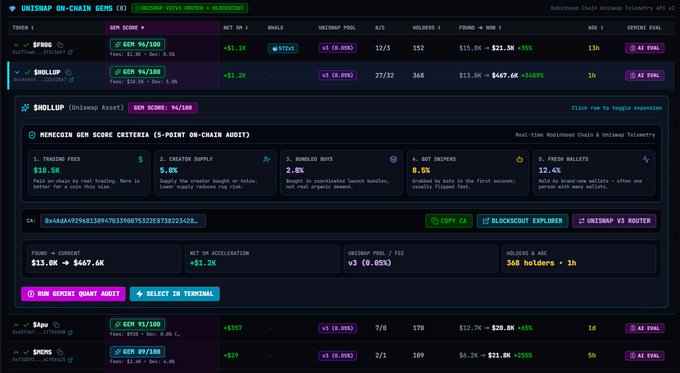
Task: Click the GEM 91/100 badge
Action: 137,324
